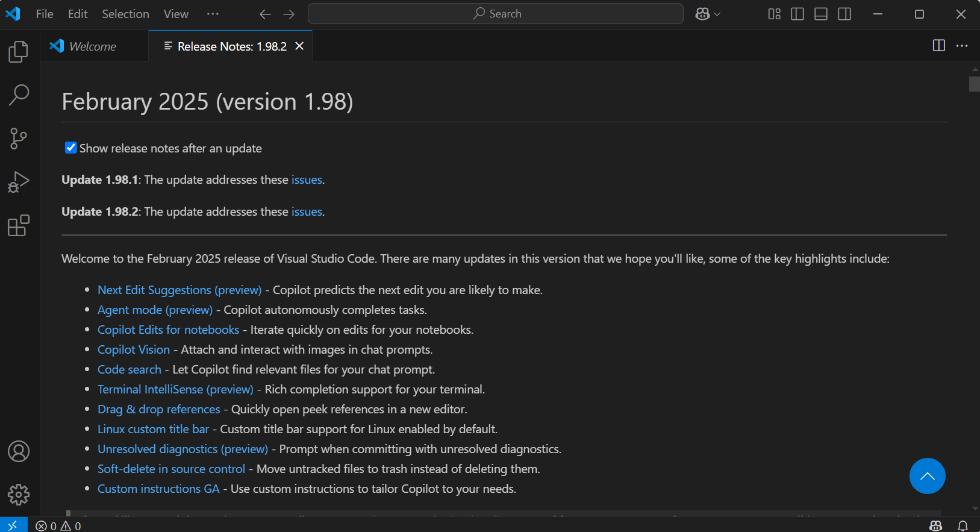
Task: Uncheck Show release notes after an update
Action: tap(70, 148)
